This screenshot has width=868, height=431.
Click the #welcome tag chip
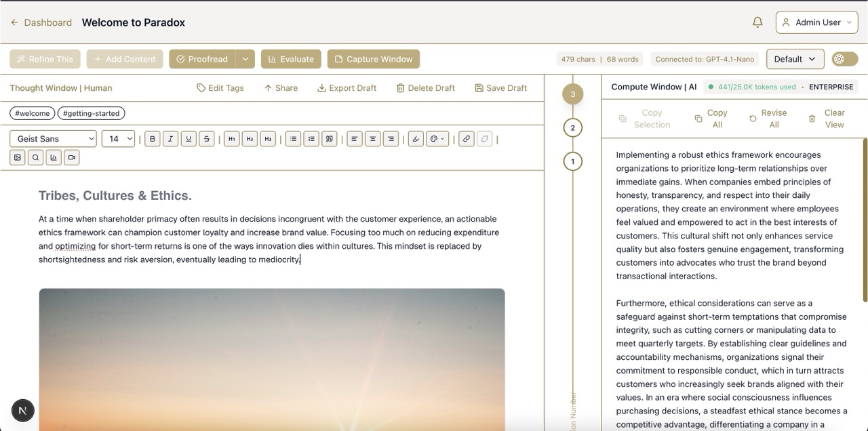tap(32, 113)
